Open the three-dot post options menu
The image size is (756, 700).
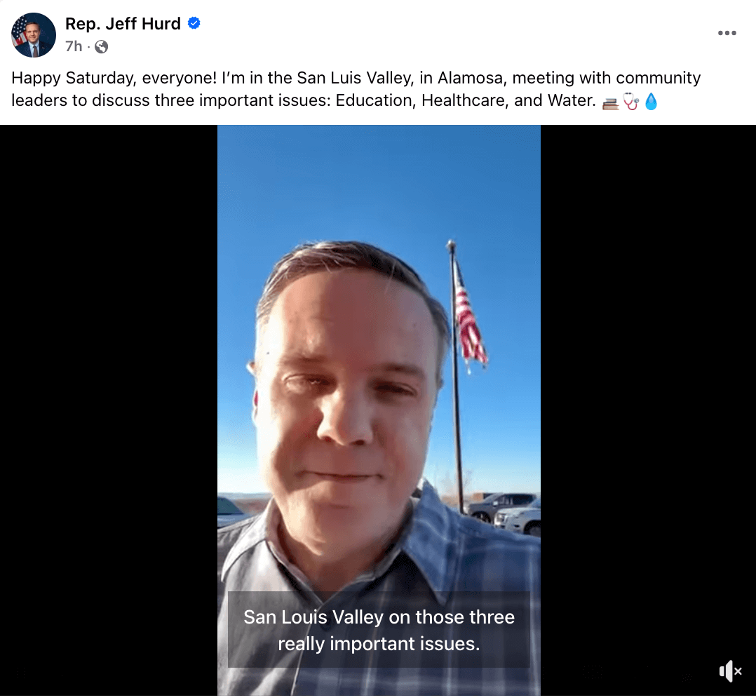(x=727, y=33)
